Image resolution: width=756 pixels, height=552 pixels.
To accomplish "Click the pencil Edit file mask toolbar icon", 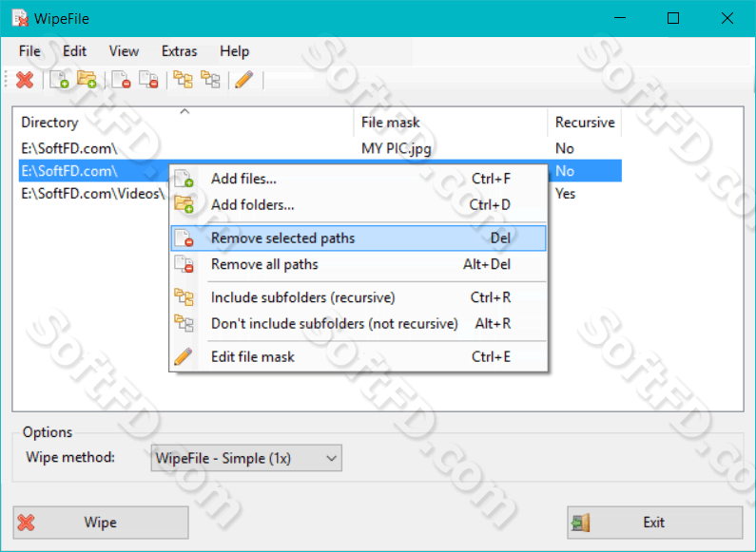I will point(244,80).
